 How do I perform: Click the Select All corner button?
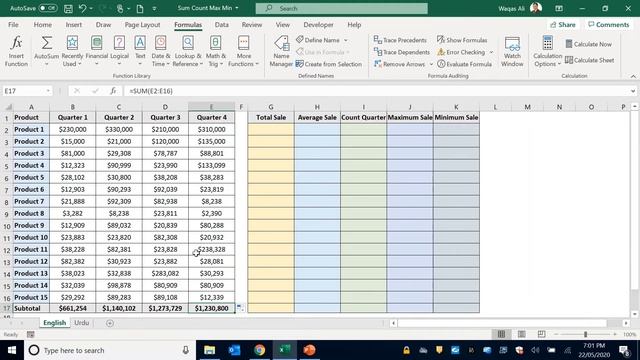pyautogui.click(x=7, y=107)
